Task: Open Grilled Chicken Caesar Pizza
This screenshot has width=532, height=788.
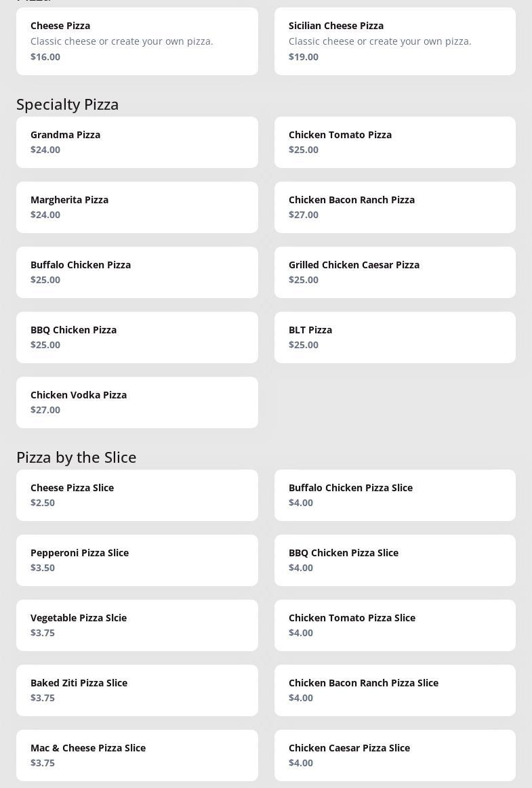Action: click(x=394, y=272)
